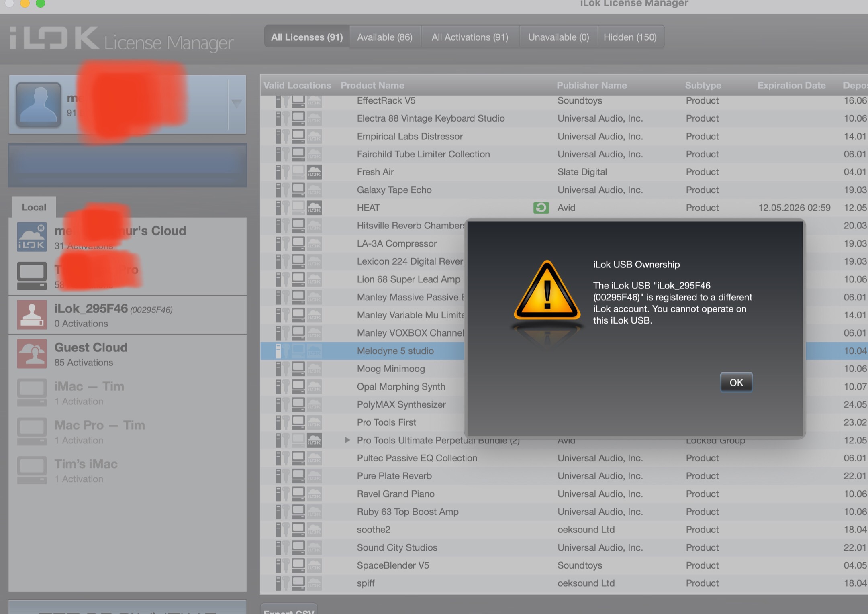Select the Lion 68 Super Lead Amp license

pos(408,279)
